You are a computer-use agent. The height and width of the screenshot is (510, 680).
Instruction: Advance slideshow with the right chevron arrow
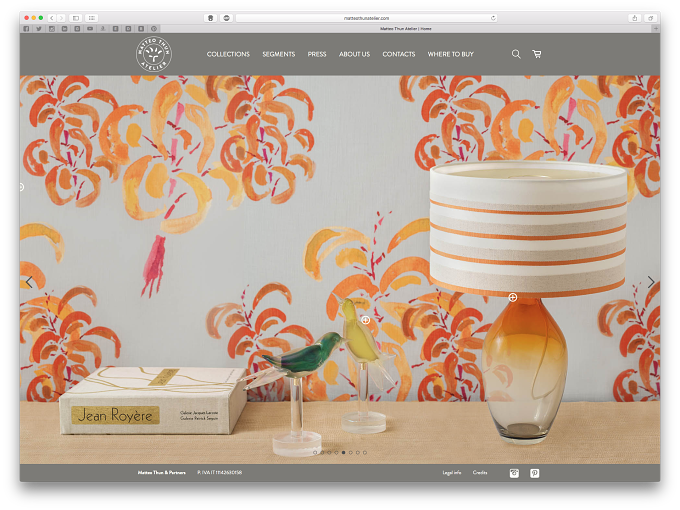[x=651, y=282]
